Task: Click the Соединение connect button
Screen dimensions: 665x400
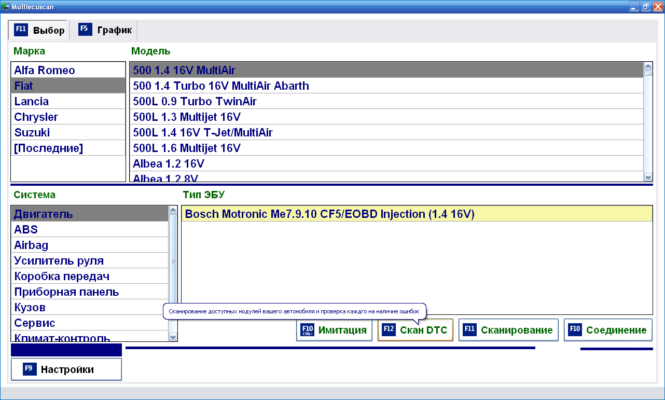Action: [x=608, y=330]
